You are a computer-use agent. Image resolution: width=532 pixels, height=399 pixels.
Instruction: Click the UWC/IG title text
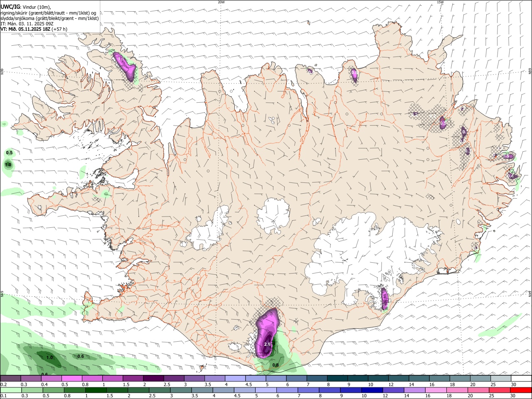pyautogui.click(x=10, y=7)
